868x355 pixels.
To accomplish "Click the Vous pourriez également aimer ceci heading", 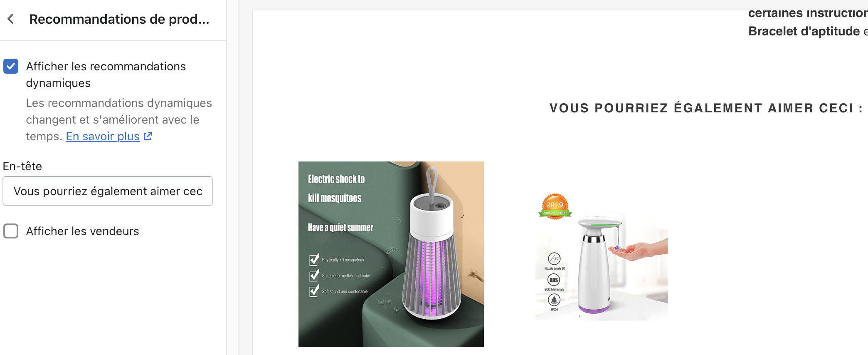I will point(706,108).
